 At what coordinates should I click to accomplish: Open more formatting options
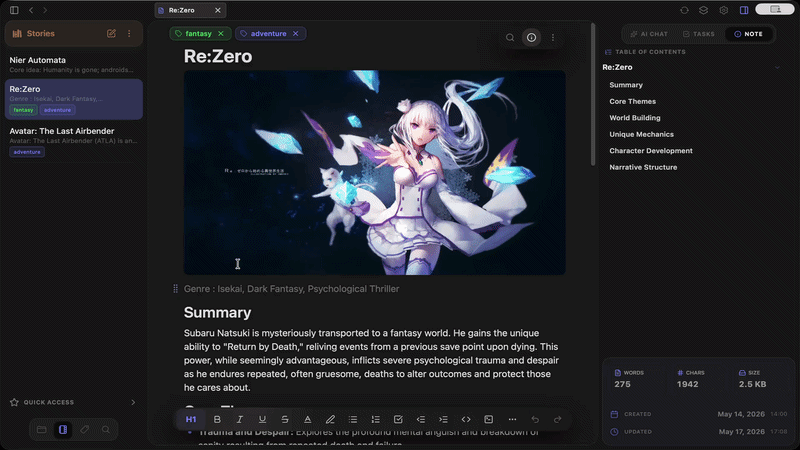[x=512, y=419]
